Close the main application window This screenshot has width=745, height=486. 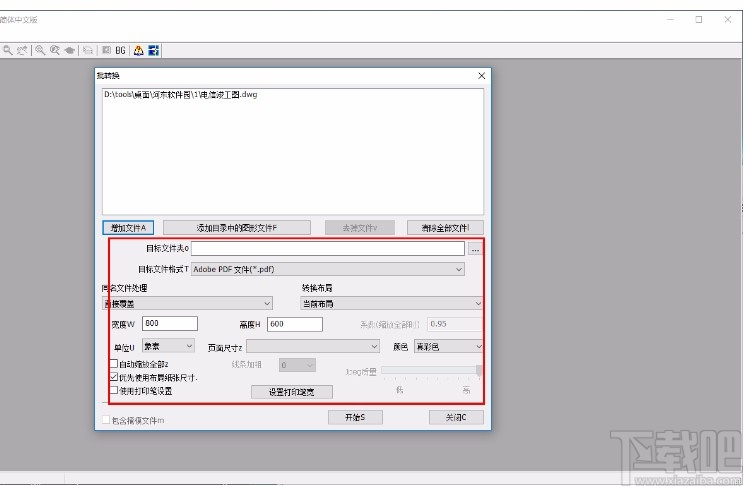pos(727,19)
